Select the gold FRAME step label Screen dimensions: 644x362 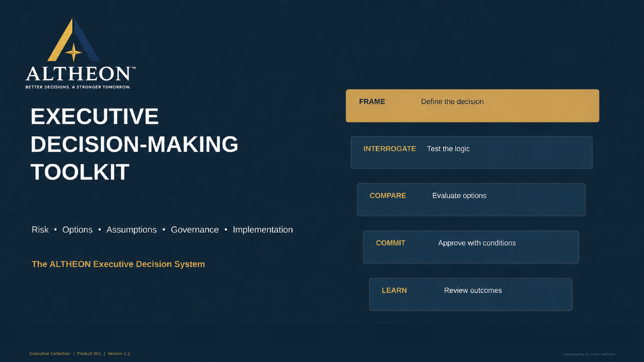pyautogui.click(x=372, y=102)
